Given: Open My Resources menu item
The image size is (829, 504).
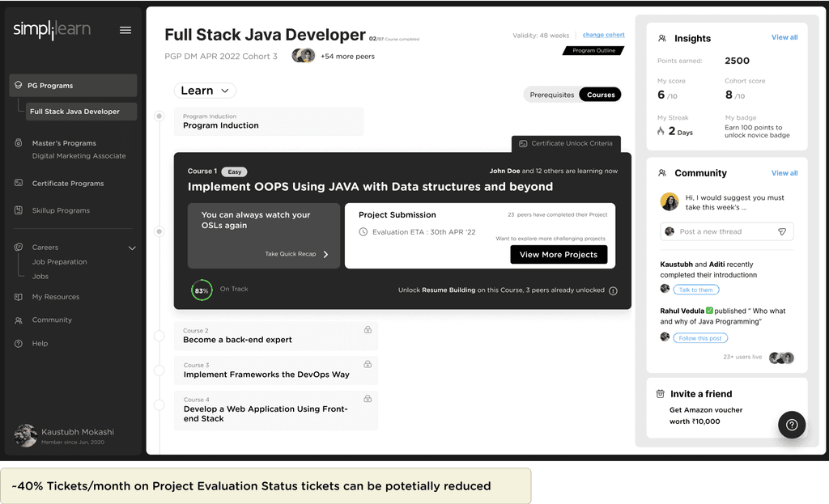Looking at the screenshot, I should pyautogui.click(x=56, y=297).
